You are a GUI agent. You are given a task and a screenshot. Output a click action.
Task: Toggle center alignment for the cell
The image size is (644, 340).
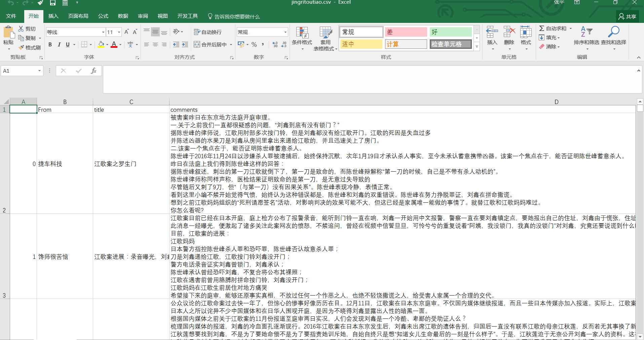tap(155, 44)
